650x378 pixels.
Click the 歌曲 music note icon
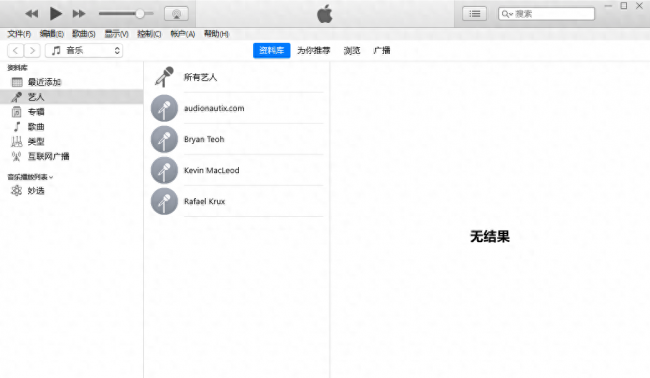17,127
